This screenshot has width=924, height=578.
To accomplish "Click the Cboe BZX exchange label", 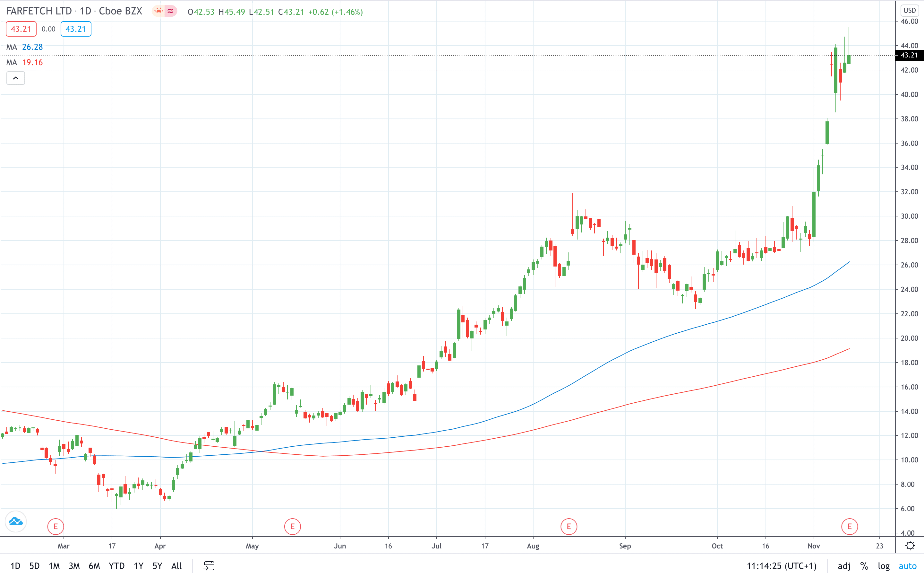I will coord(121,11).
